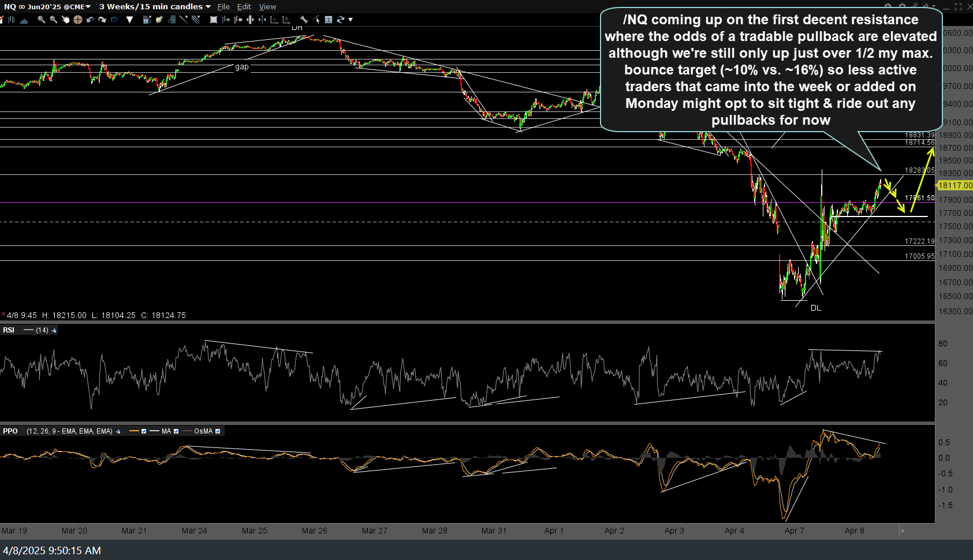Open the File menu
This screenshot has height=560, width=973.
223,6
